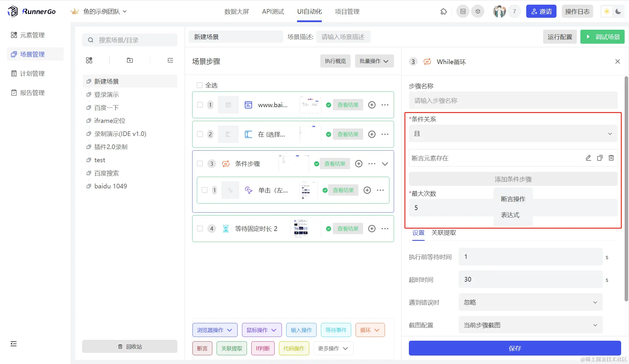This screenshot has width=629, height=364.
Task: Click the plus icon on step 4 等待固定时长
Action: click(x=372, y=229)
